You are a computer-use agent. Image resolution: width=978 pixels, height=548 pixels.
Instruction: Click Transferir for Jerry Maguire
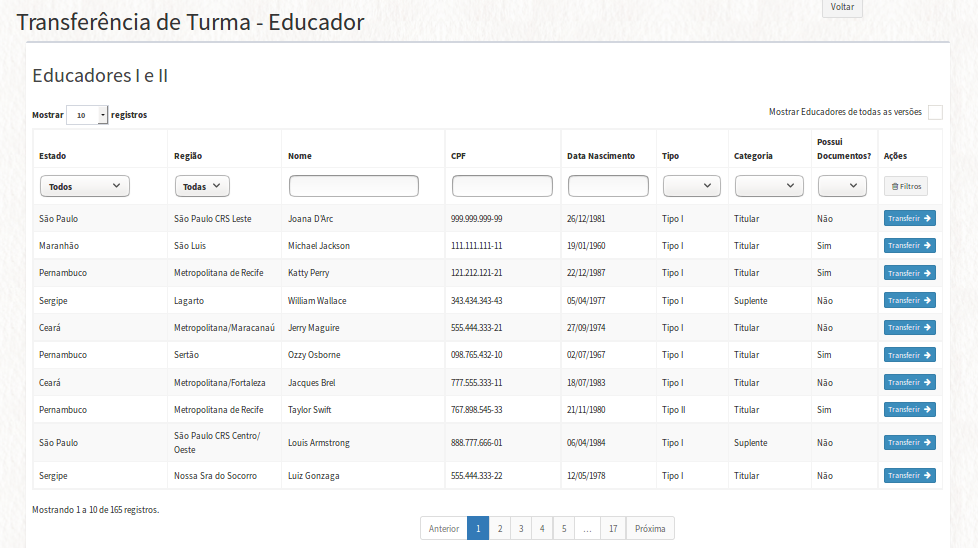[909, 327]
